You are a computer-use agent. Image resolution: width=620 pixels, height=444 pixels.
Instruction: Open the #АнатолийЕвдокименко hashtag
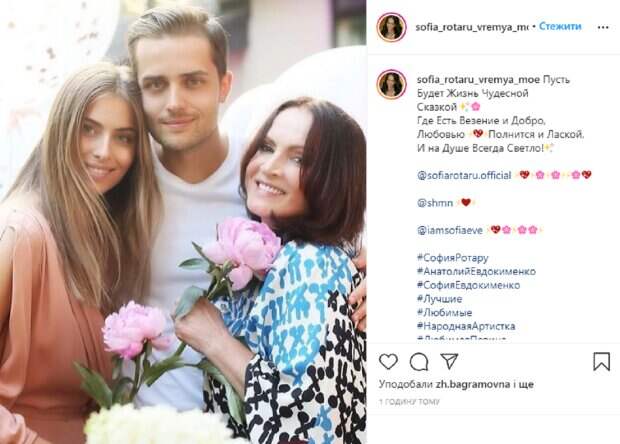click(x=476, y=271)
